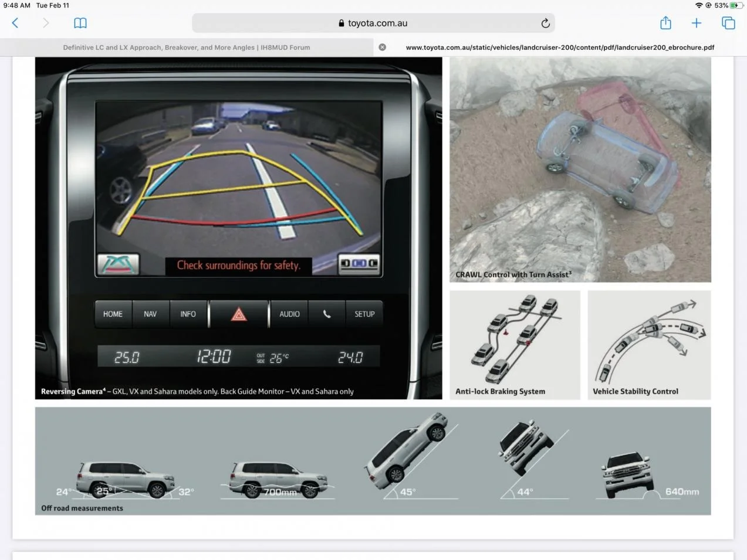Click the CRAWL Control with Turn Assist image
Screen dimensions: 747x560
pyautogui.click(x=580, y=169)
